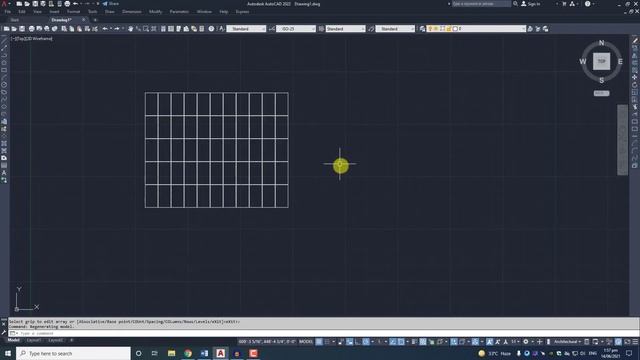Toggle drawing grid display in status bar
Screen dimensions: 640x360
tap(319, 342)
